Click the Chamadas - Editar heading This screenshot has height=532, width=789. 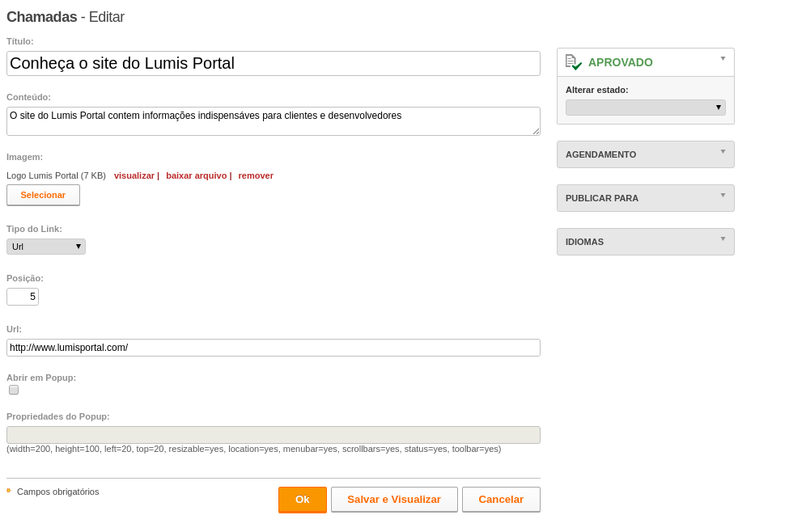coord(66,17)
